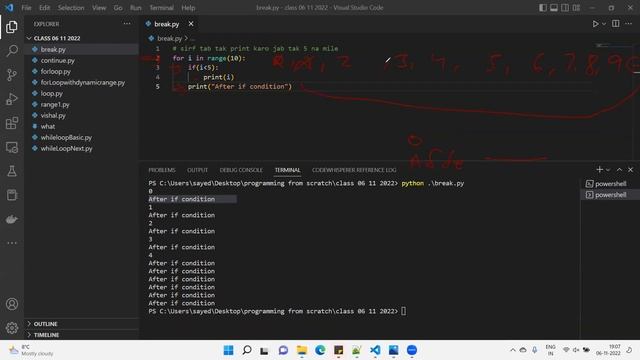Open CODEWHISPERER REFERENCE LOG tab
The width and height of the screenshot is (640, 360).
click(354, 170)
